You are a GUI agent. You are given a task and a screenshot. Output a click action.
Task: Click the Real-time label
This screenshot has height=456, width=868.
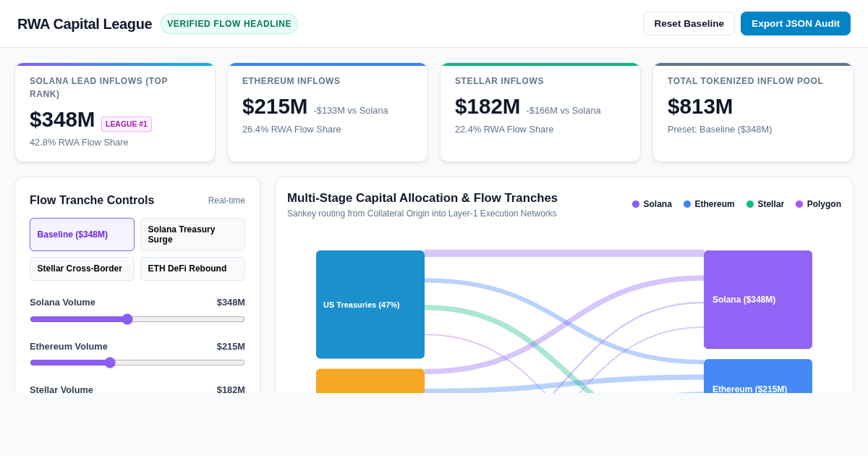(x=226, y=200)
